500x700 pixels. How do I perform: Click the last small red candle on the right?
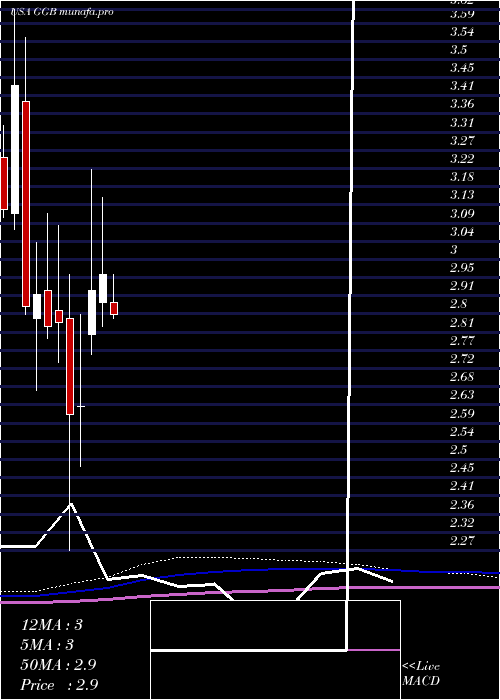114,308
